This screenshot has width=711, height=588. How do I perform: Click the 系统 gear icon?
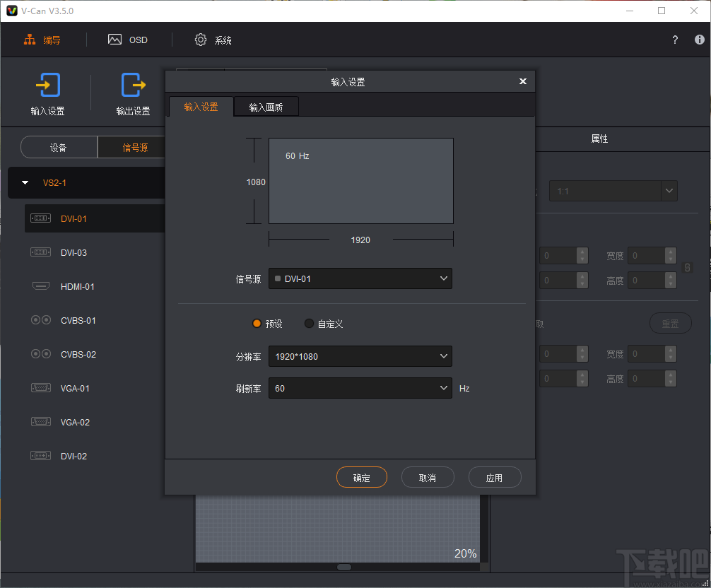(x=201, y=40)
